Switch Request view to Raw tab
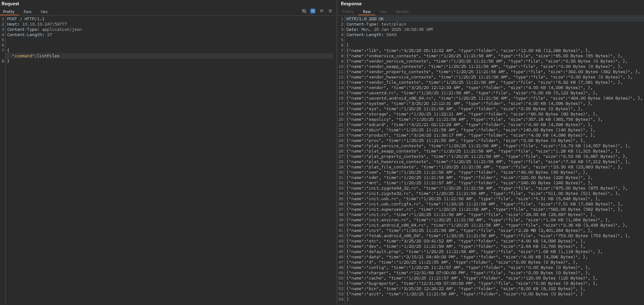644x305 pixels. click(x=27, y=12)
